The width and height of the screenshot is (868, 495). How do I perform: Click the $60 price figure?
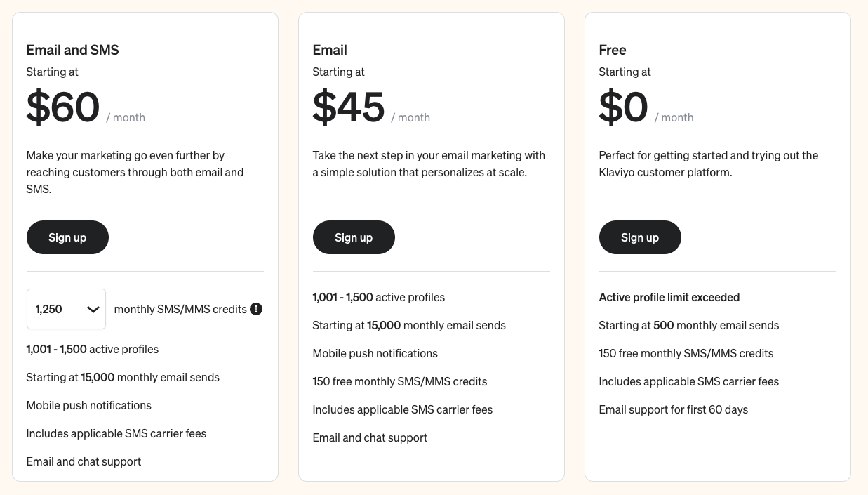(x=63, y=107)
